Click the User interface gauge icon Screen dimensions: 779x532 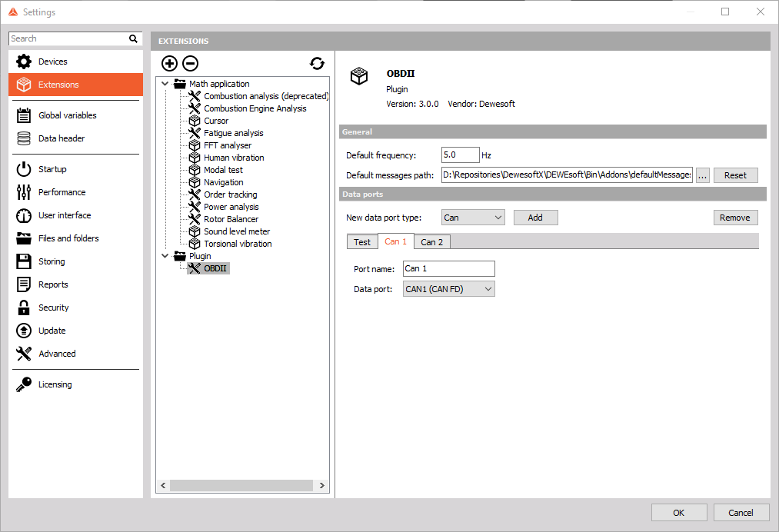pos(23,215)
